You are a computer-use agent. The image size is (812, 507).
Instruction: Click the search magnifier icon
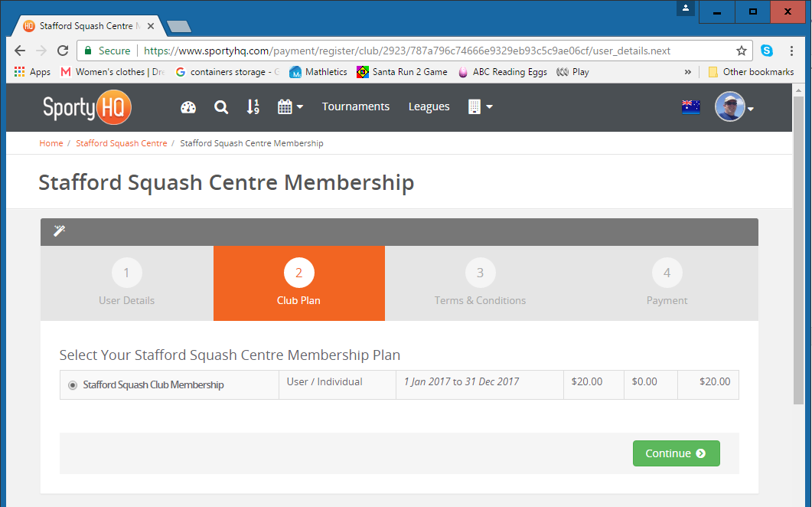point(221,106)
